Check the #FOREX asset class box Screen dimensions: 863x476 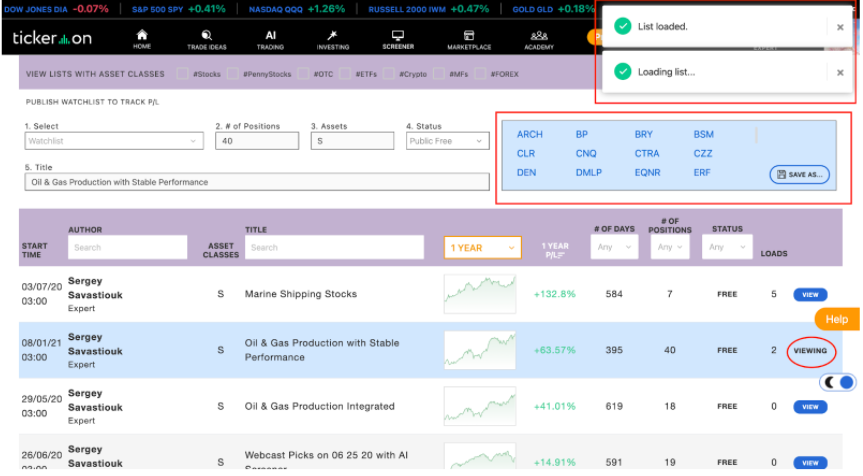click(480, 74)
